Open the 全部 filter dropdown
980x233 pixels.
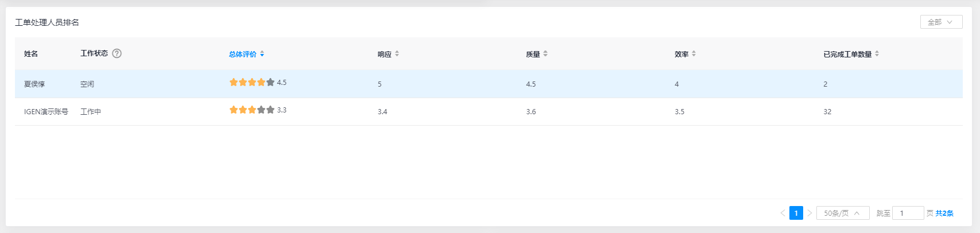coord(941,22)
